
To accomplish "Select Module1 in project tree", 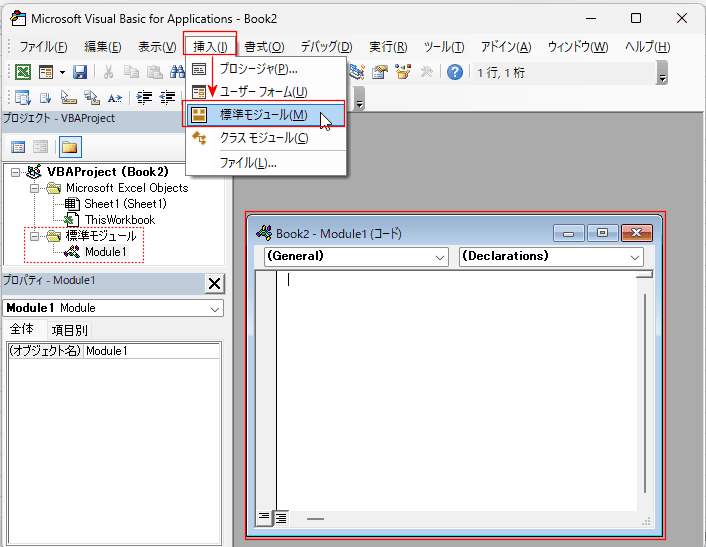I will pos(106,252).
